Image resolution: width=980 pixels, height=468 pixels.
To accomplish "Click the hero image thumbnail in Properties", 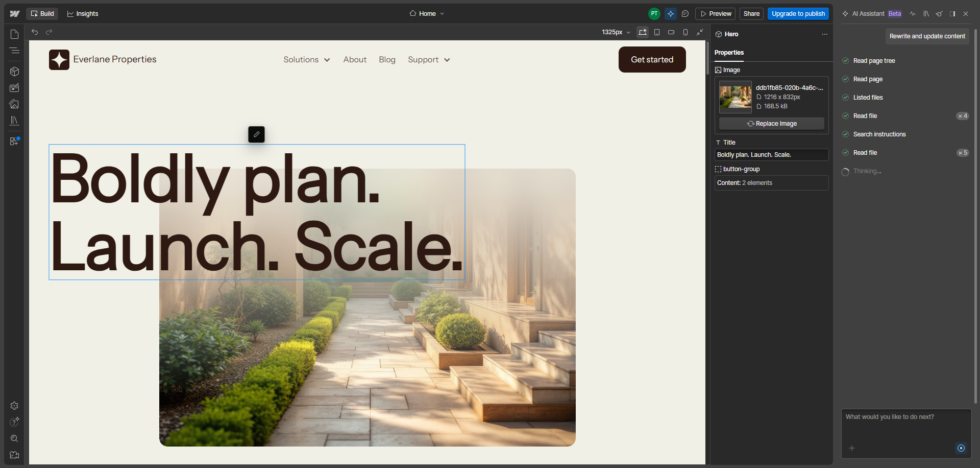I will pyautogui.click(x=736, y=97).
